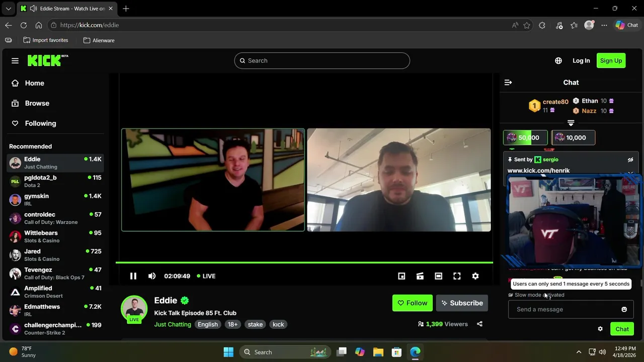Expand the gift leaderboard arrow
This screenshot has width=644, height=362.
[x=571, y=123]
